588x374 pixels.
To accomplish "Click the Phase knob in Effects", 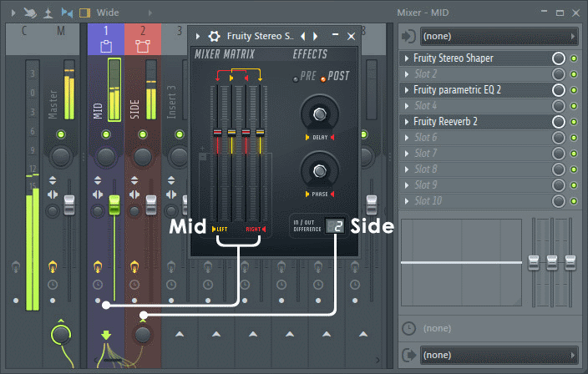I will [318, 171].
